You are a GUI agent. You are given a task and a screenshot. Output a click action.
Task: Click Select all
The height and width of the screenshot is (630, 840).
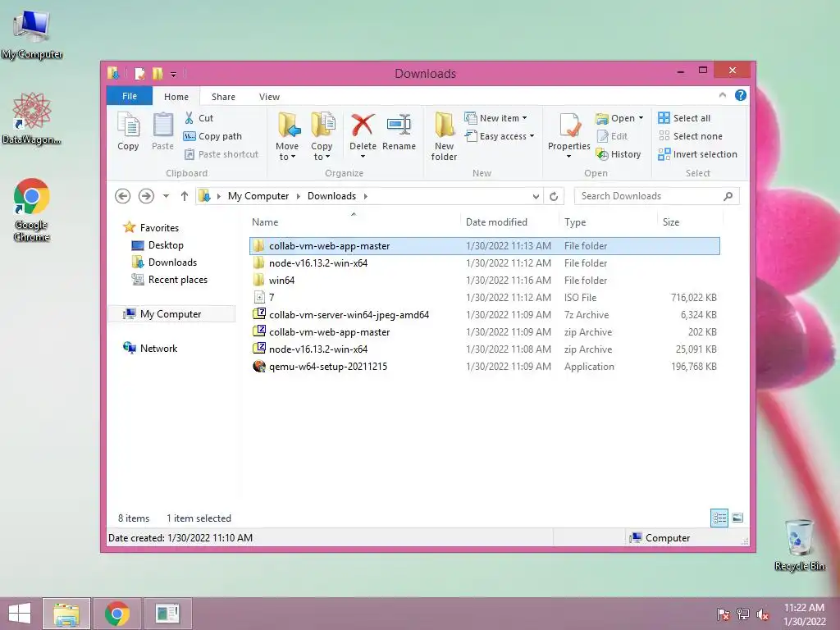(684, 118)
